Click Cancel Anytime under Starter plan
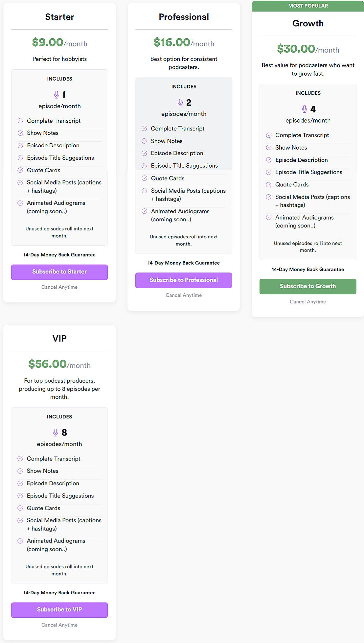 click(59, 287)
